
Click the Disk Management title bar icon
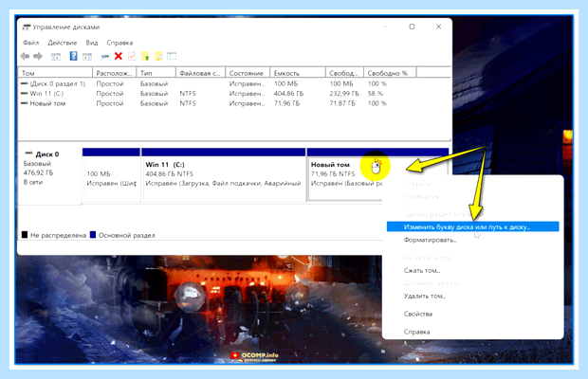(x=26, y=27)
